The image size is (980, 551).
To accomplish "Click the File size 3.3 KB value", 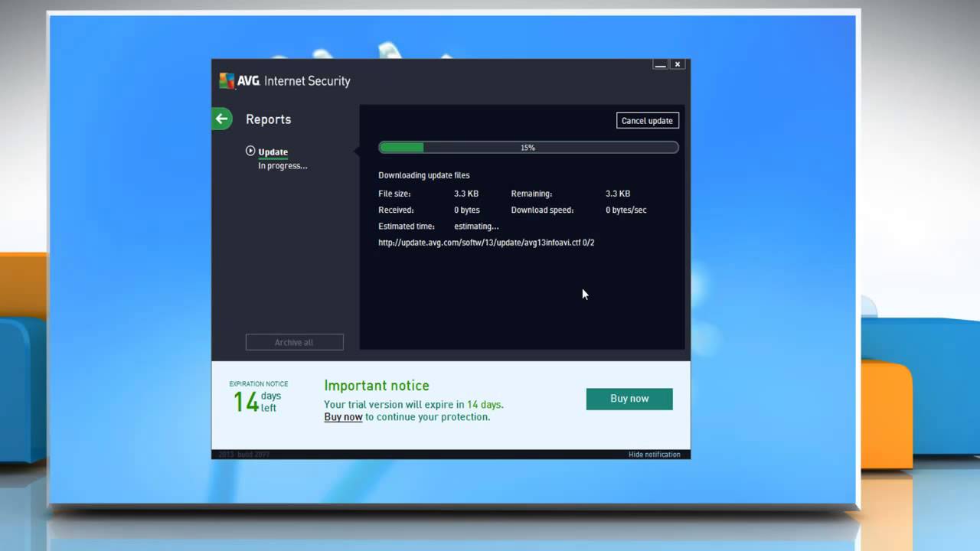I will [466, 194].
